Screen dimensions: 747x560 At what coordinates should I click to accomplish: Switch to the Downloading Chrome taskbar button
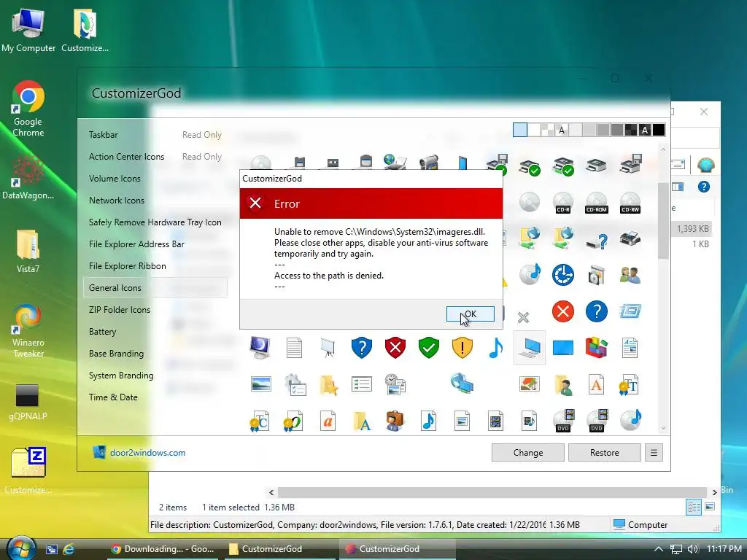click(163, 549)
